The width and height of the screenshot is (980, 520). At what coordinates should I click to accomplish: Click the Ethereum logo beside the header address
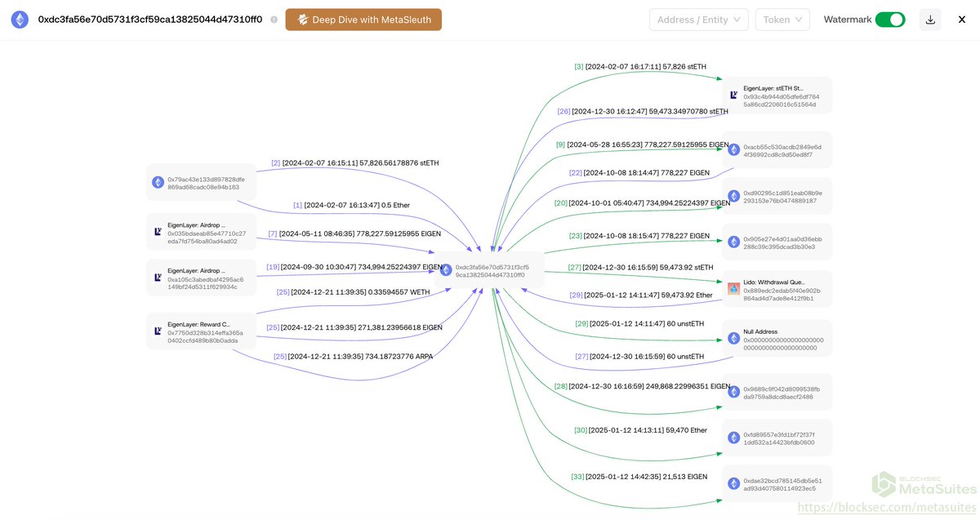pyautogui.click(x=20, y=20)
